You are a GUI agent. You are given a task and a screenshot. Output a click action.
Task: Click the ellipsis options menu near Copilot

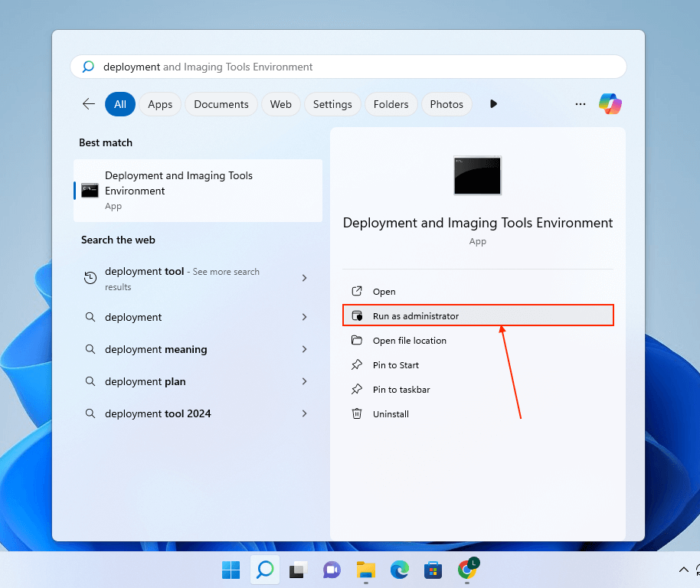(580, 103)
